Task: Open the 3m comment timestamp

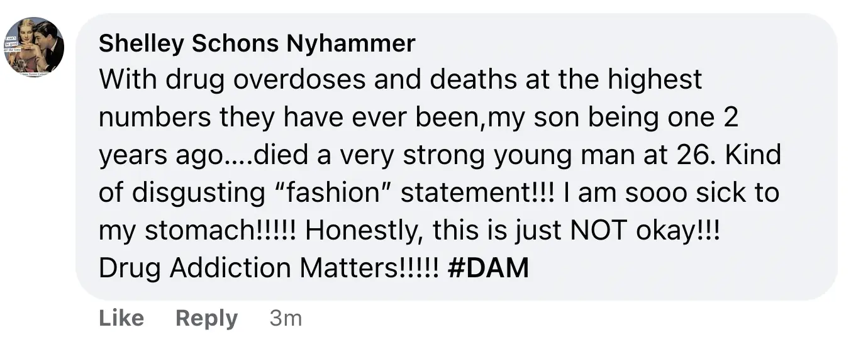Action: [x=286, y=318]
